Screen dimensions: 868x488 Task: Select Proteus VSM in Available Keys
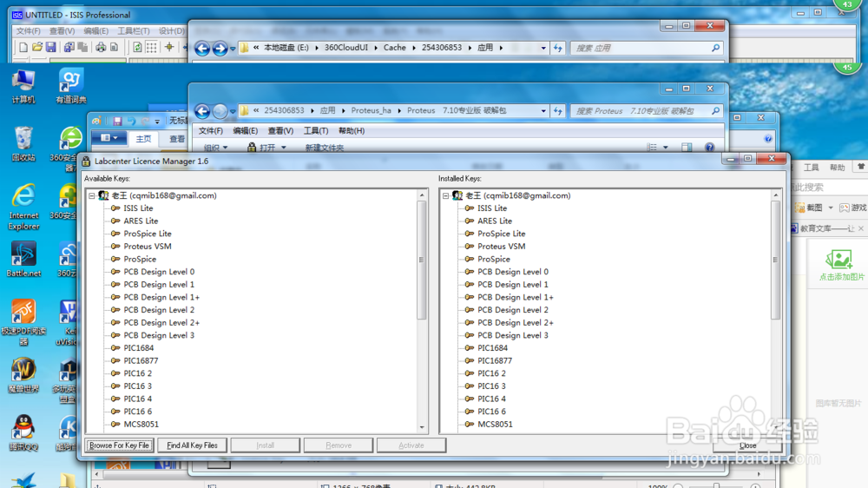pos(148,247)
